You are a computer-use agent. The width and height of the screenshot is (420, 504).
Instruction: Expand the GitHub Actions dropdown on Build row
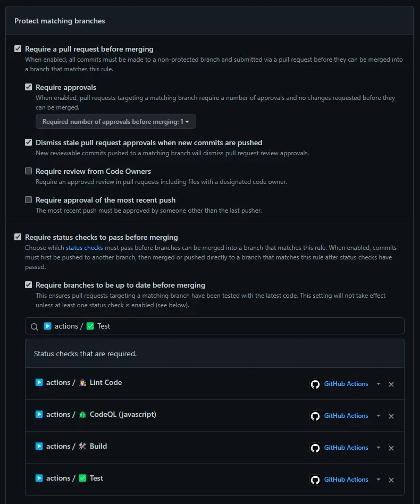click(x=377, y=448)
